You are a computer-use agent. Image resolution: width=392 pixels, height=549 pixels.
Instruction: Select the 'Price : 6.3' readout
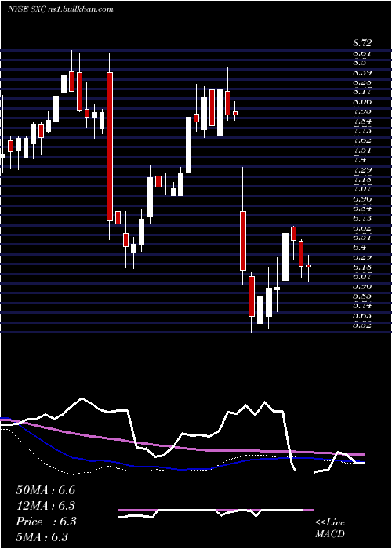click(x=45, y=522)
